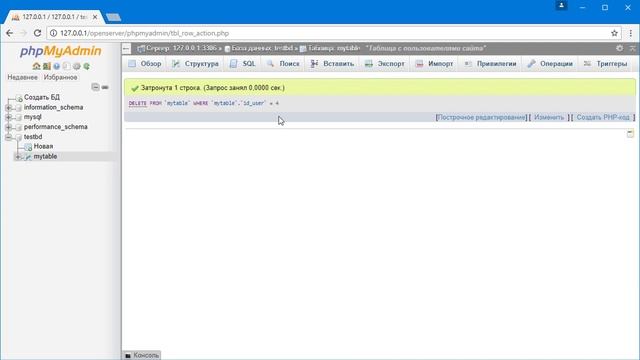The height and width of the screenshot is (360, 640).
Task: Click the Создать БД database icon
Action: [x=19, y=98]
